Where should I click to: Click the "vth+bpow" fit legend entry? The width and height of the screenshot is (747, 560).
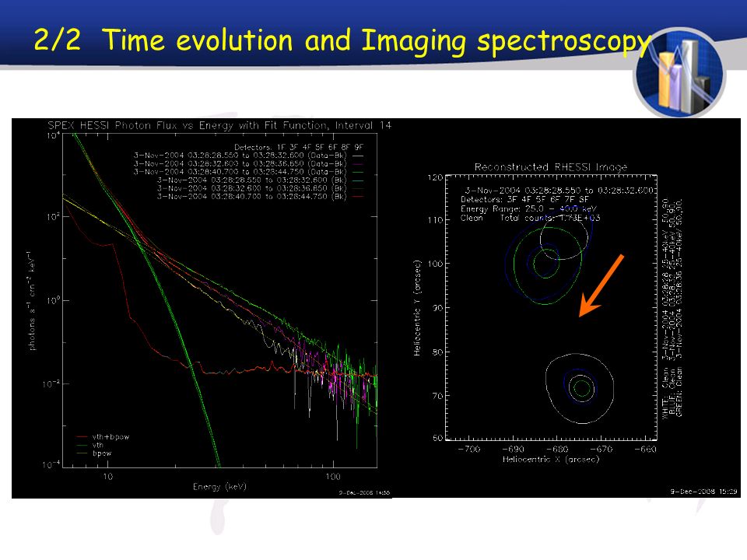tap(103, 436)
